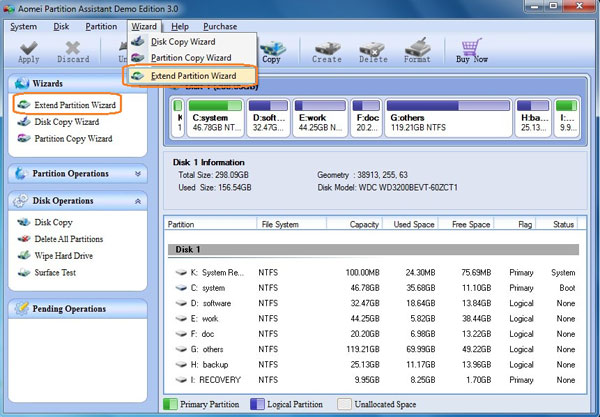
Task: Expand the Partition Operations panel chevron
Action: tap(138, 174)
